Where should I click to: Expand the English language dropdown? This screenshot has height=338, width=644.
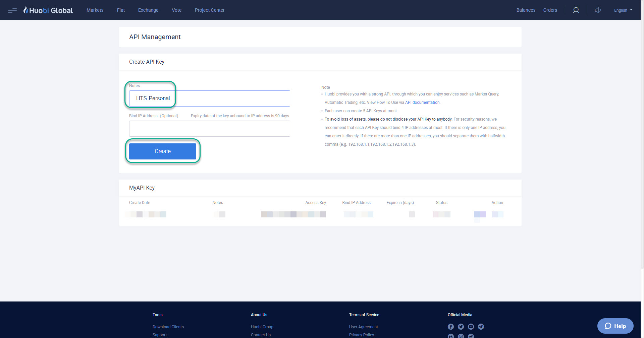pos(623,10)
